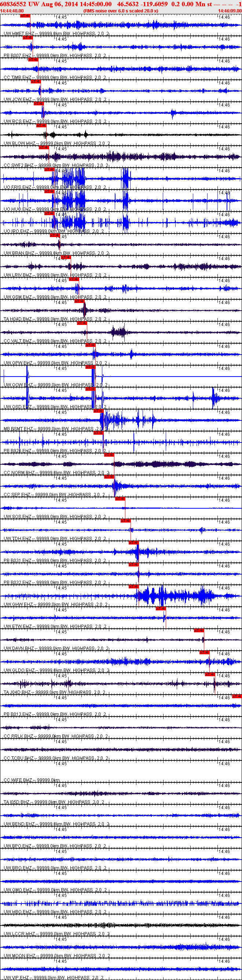This screenshot has width=242, height=980.
Task: Click the event ID 60836552 in header
Action: click(13, 4)
